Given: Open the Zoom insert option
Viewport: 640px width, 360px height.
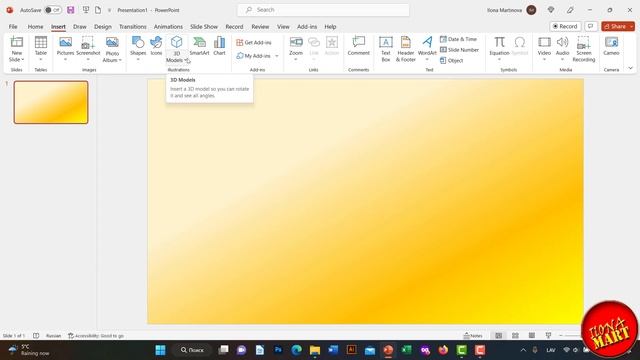Looking at the screenshot, I should coord(296,49).
